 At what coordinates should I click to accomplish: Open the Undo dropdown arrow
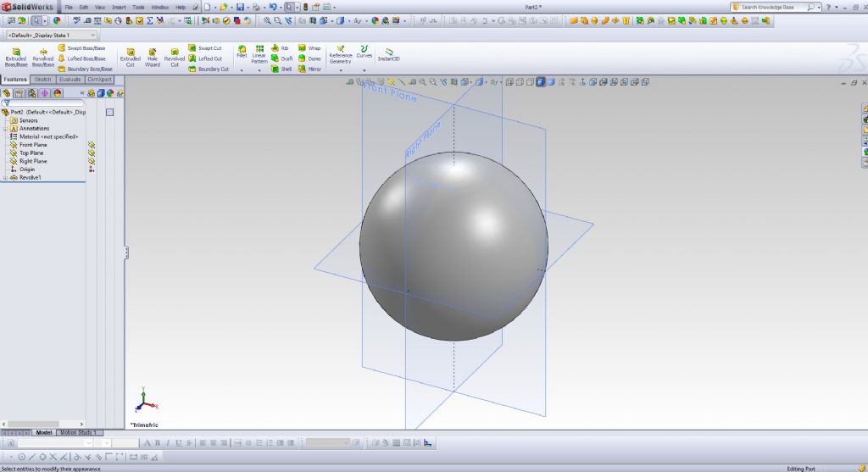pos(280,8)
